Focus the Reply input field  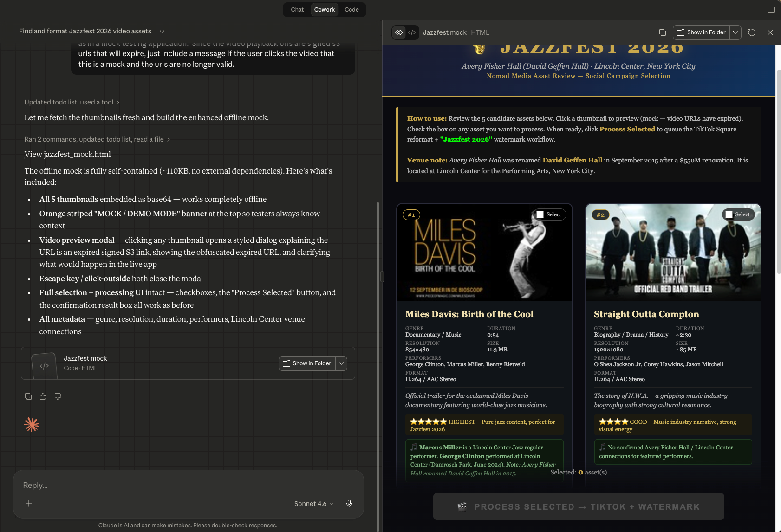(188, 485)
